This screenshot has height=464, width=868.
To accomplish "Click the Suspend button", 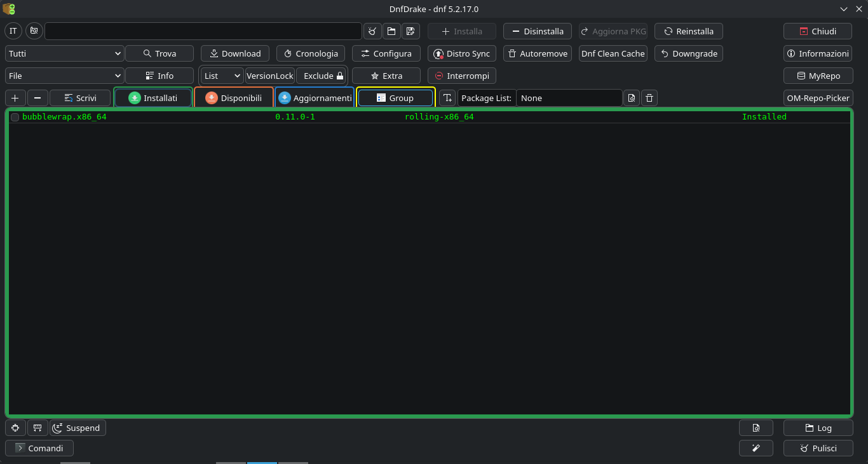I will pyautogui.click(x=78, y=428).
